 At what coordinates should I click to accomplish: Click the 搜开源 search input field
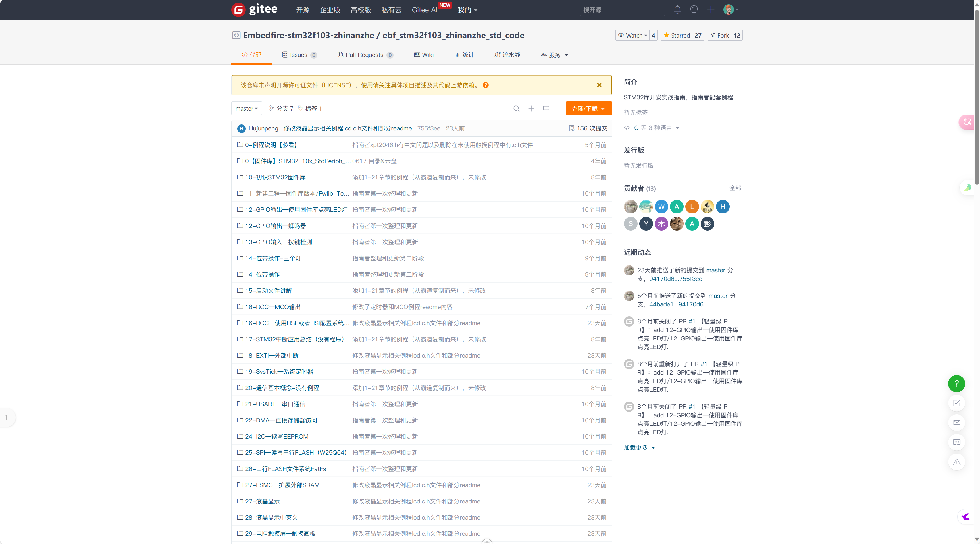pyautogui.click(x=622, y=10)
